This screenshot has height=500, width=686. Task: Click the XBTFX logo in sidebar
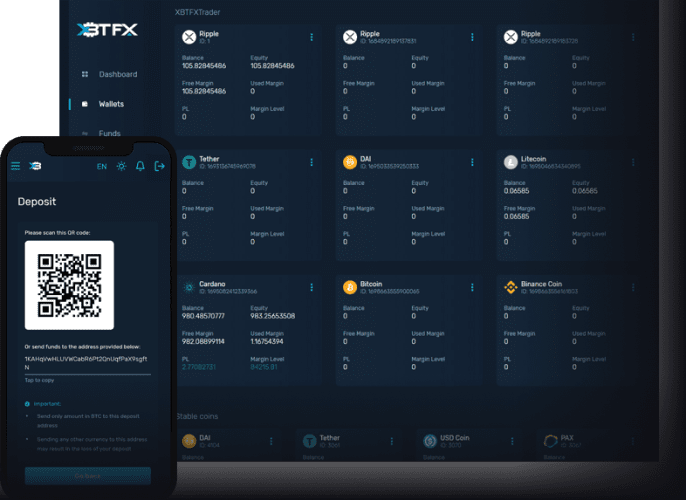click(x=107, y=30)
